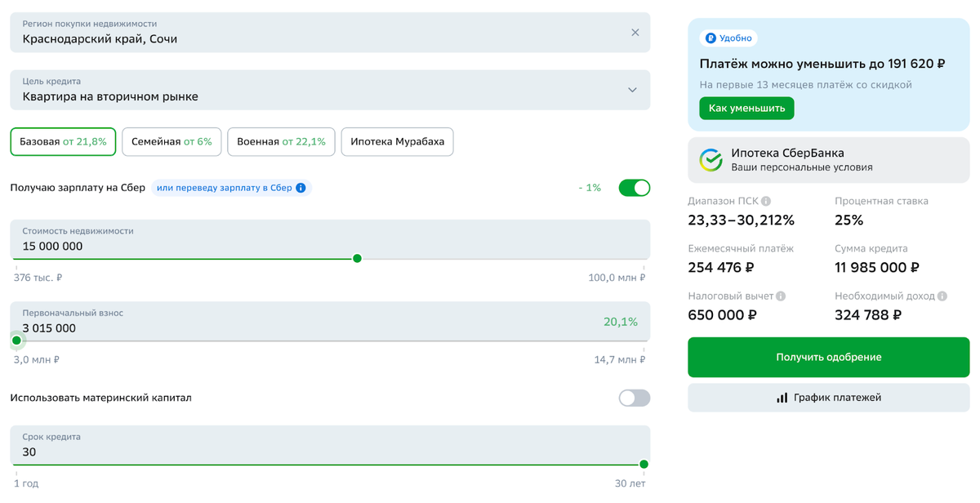The width and height of the screenshot is (980, 503).
Task: Click the 'Как уменьшить' button
Action: pos(746,108)
